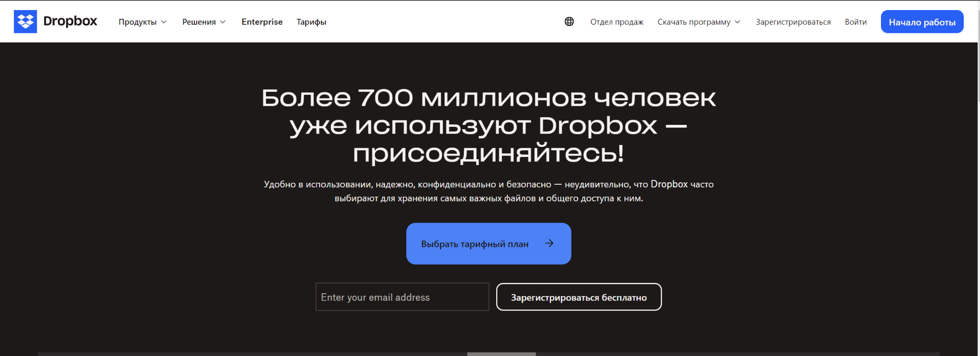The image size is (980, 356).
Task: Open the Скачать программу dropdown
Action: [x=699, y=22]
